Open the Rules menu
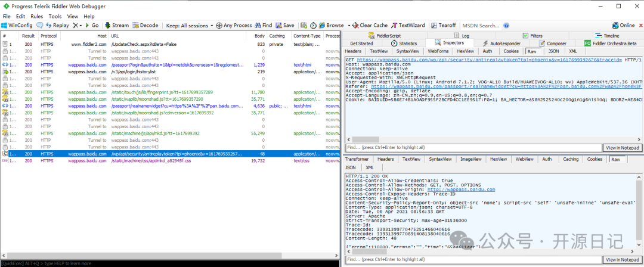 [x=36, y=16]
